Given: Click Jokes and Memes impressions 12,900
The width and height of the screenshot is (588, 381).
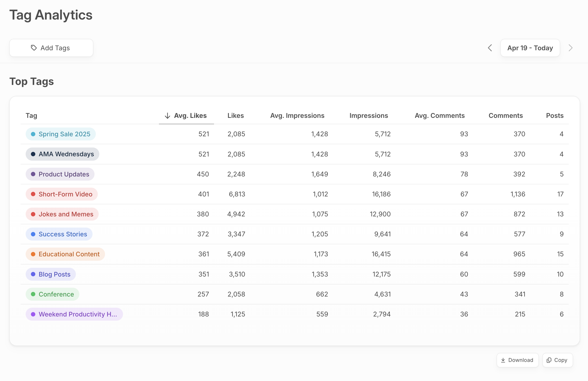Looking at the screenshot, I should pos(380,214).
